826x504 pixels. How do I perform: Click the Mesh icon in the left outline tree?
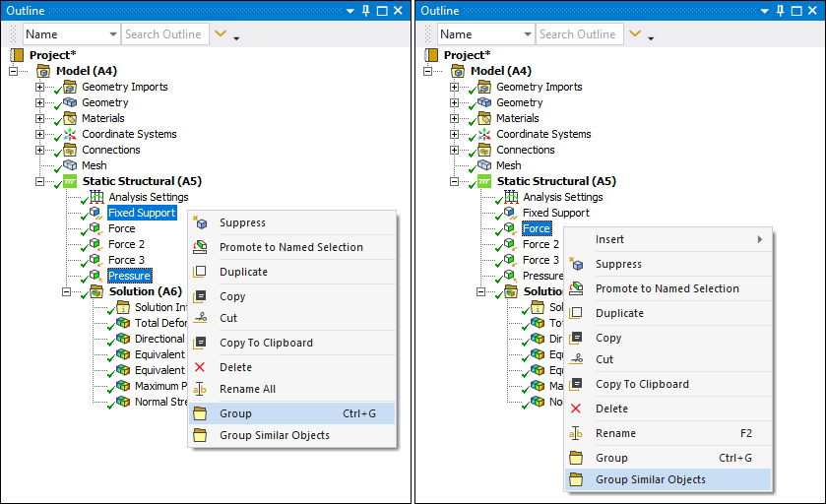click(x=70, y=166)
